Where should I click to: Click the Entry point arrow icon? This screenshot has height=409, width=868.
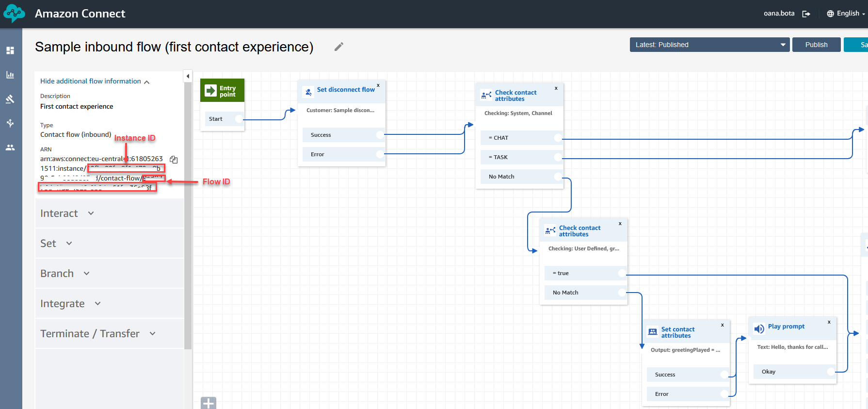[x=211, y=91]
